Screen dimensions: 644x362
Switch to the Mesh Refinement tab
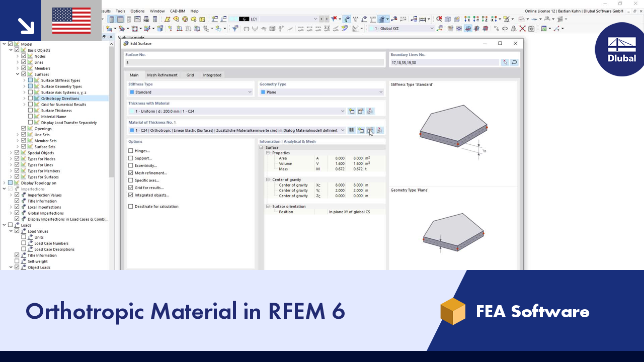(162, 75)
